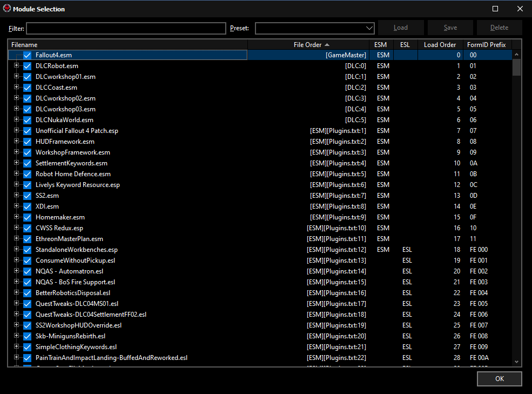The height and width of the screenshot is (394, 532).
Task: Toggle the SimpleClothingKeywords.esl checkbox
Action: (27, 347)
